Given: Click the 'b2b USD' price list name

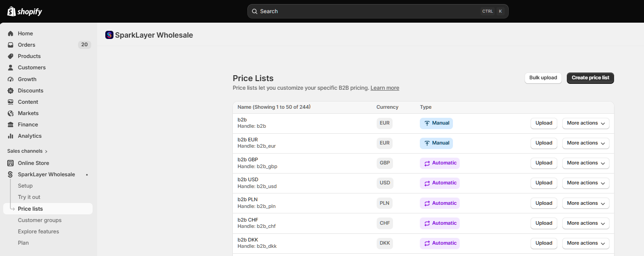Looking at the screenshot, I should click(248, 180).
